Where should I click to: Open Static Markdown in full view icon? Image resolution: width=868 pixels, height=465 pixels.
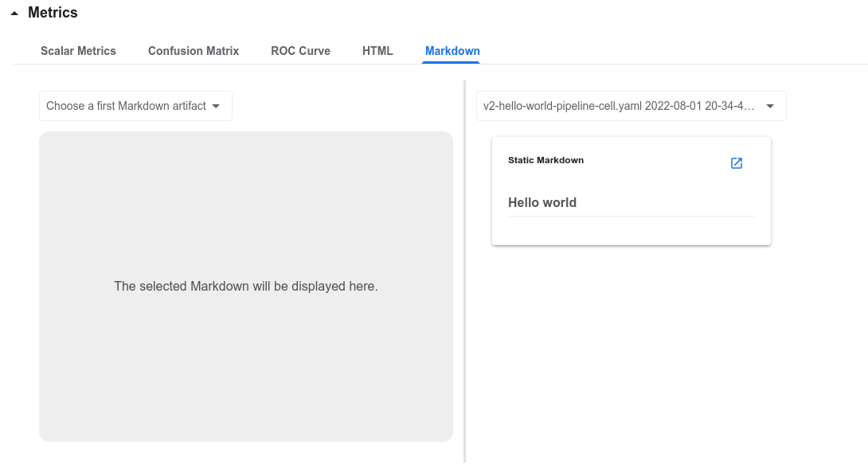coord(737,163)
